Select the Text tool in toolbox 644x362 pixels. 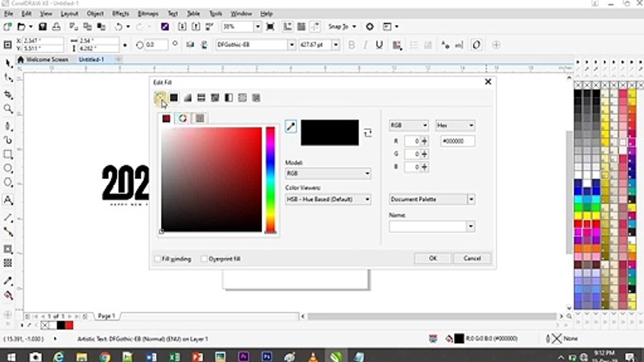(x=8, y=200)
